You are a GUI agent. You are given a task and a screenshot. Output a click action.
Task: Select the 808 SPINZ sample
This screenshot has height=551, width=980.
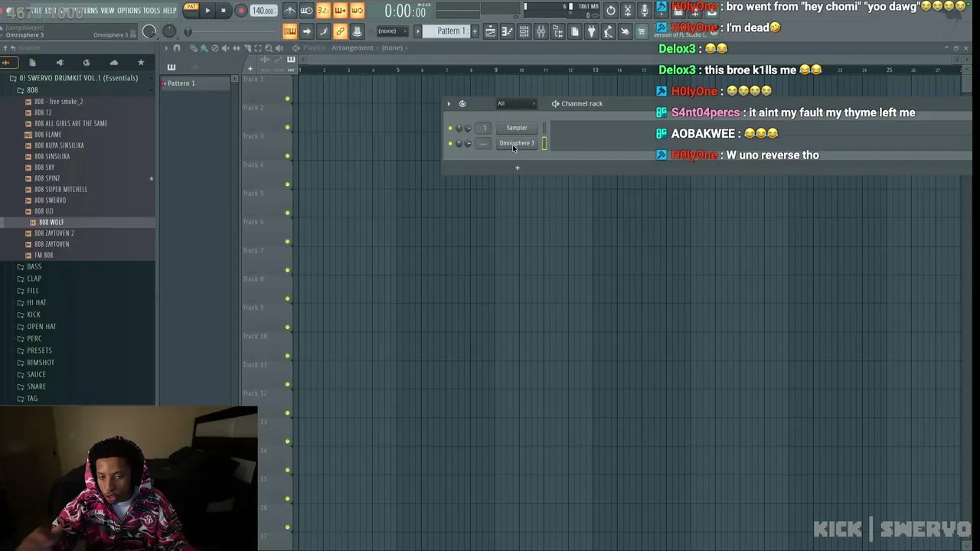point(47,178)
